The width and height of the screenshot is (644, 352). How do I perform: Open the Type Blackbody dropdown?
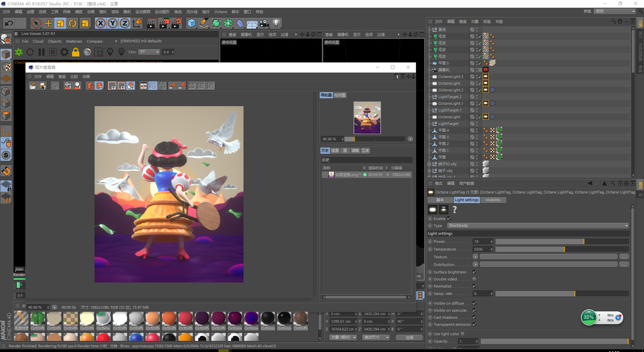[x=538, y=226]
